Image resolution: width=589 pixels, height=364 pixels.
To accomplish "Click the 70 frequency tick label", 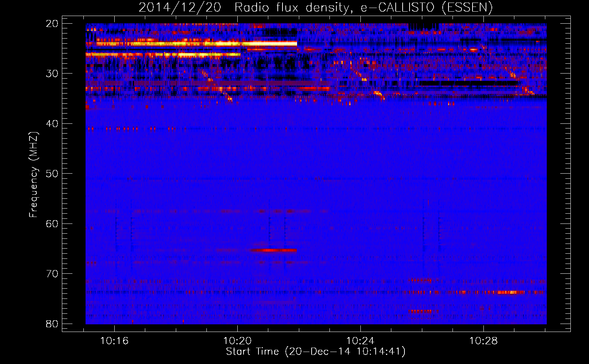I will (52, 274).
